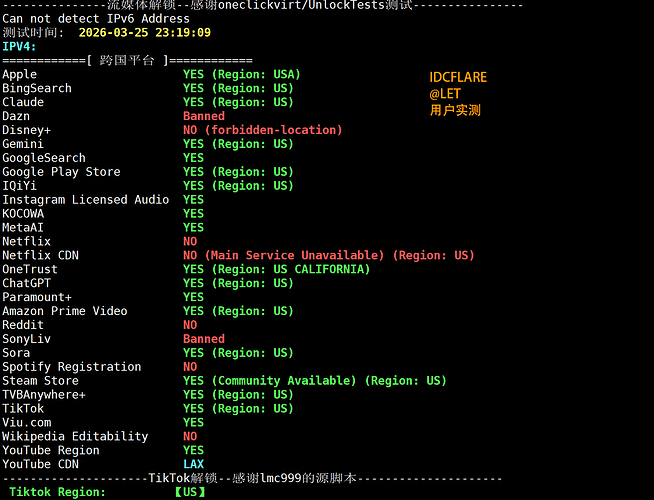This screenshot has width=654, height=500.
Task: Click the IDCFLARE watermark text
Action: 458,77
